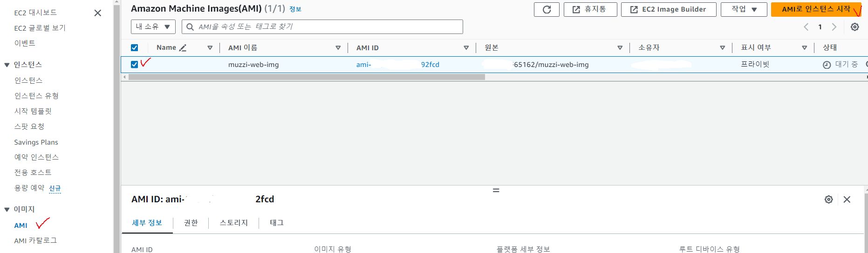Open 용량 예약 in sidebar

pyautogui.click(x=29, y=187)
